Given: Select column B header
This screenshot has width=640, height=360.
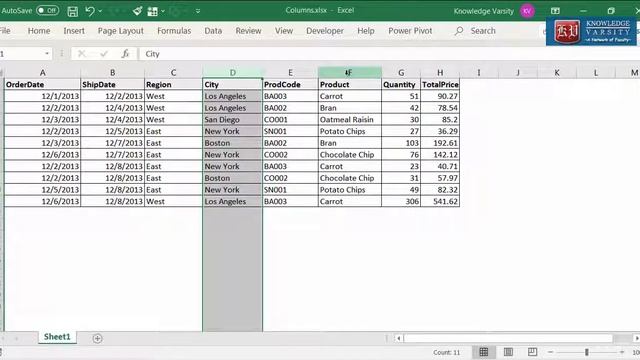Looking at the screenshot, I should tap(112, 73).
